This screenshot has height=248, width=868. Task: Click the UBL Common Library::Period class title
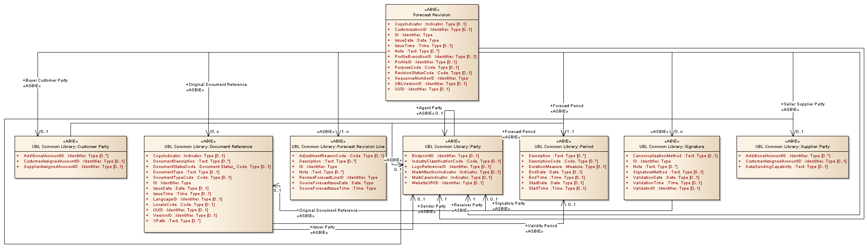coord(563,147)
